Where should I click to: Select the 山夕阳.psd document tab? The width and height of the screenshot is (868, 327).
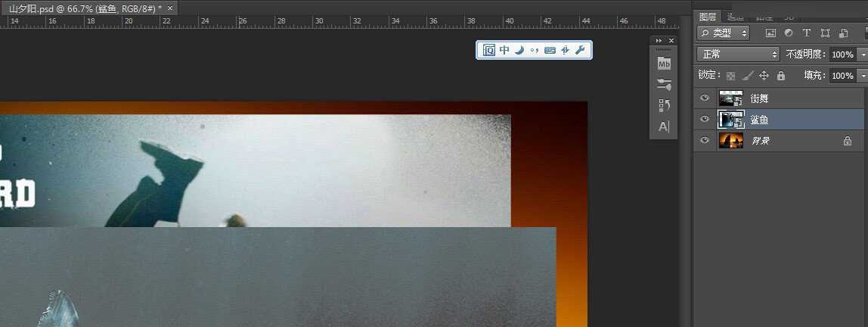click(82, 8)
